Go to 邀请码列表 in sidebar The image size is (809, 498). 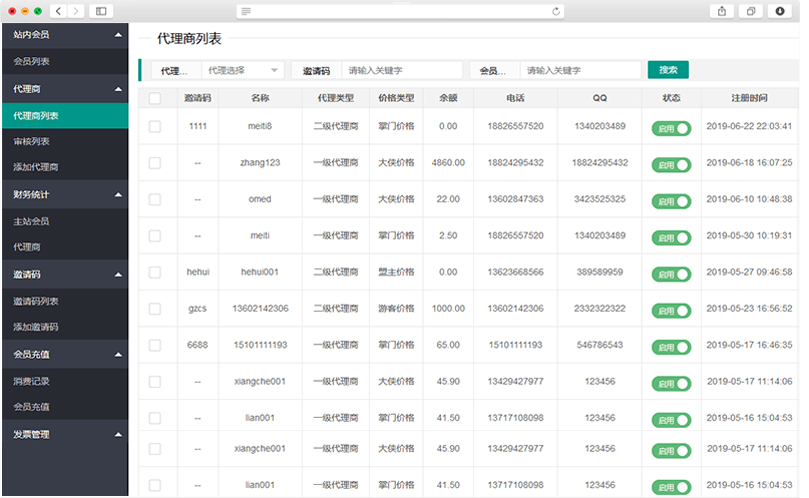pos(36,301)
